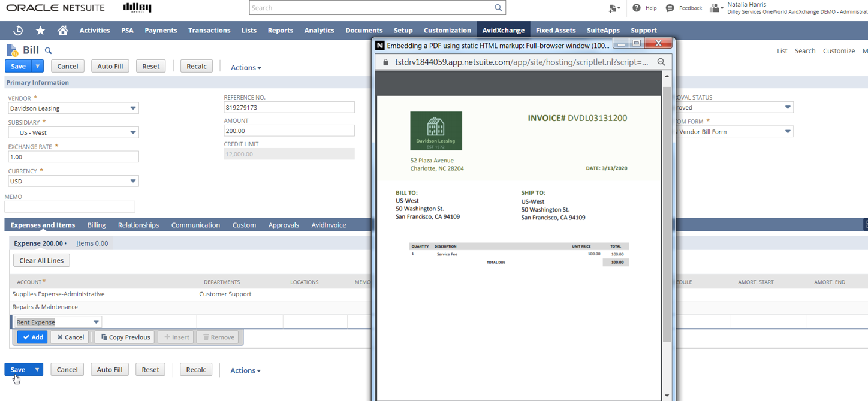Switch to the Approvals tab

(284, 225)
